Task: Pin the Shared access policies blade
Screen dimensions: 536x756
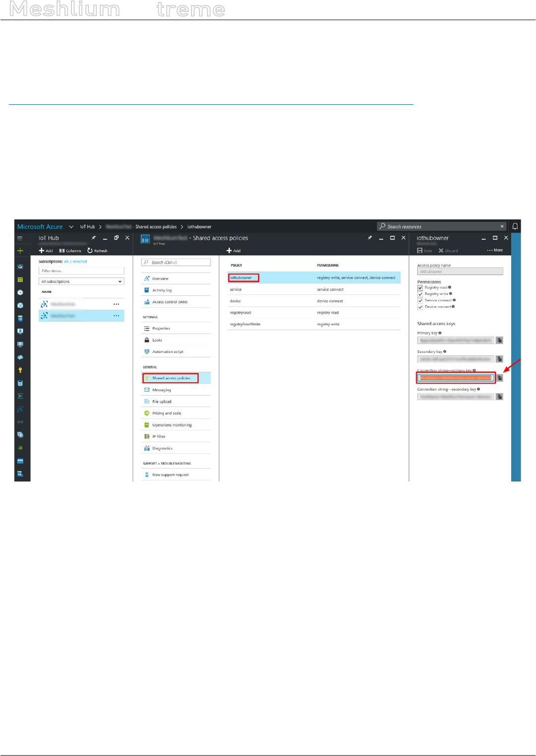Action: pos(370,238)
